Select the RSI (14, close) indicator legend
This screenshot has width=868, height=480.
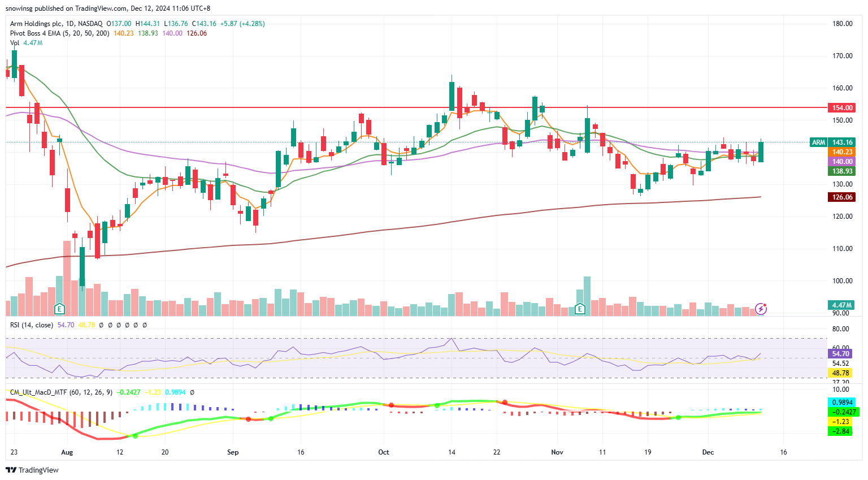(x=32, y=325)
